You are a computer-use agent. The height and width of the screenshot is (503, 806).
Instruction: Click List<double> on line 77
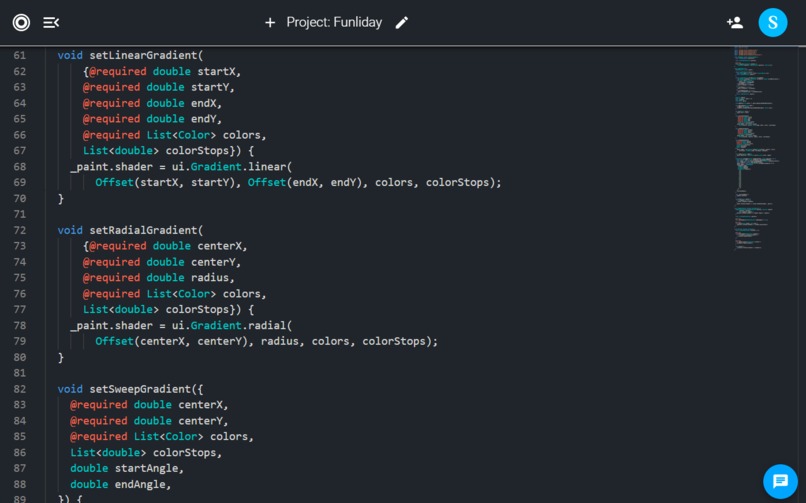tap(121, 309)
